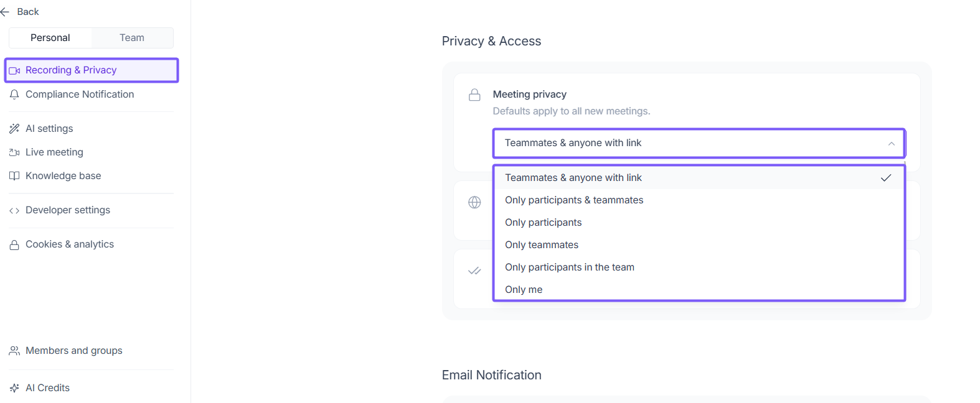Viewport: 980px width, 403px height.
Task: Select "Only teammates" from the list
Action: (x=542, y=245)
